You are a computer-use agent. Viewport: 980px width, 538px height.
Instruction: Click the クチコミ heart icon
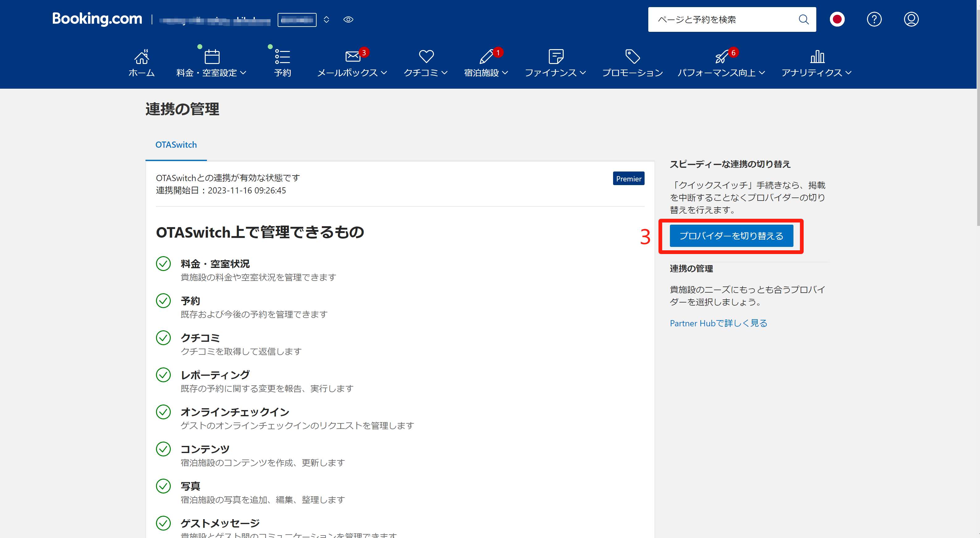click(x=426, y=57)
